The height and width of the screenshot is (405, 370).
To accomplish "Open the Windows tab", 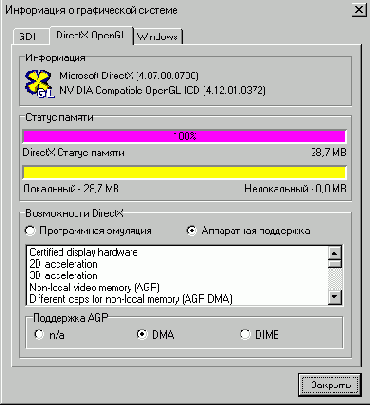I will point(158,37).
